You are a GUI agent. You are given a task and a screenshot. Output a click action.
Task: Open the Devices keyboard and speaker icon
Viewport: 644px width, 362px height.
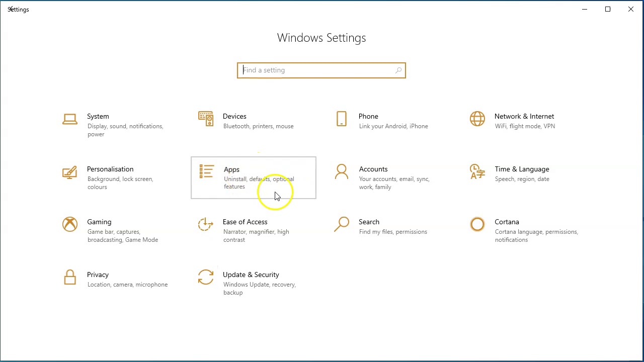pyautogui.click(x=206, y=119)
